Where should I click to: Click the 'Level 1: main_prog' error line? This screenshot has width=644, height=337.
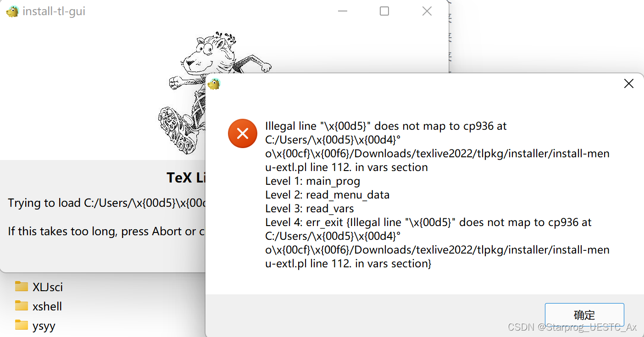313,181
